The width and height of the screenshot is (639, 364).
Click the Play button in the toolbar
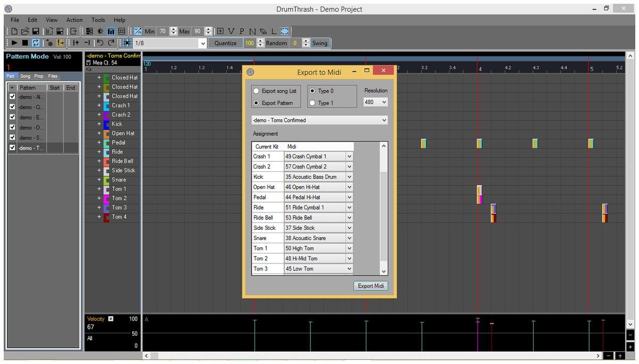(14, 43)
